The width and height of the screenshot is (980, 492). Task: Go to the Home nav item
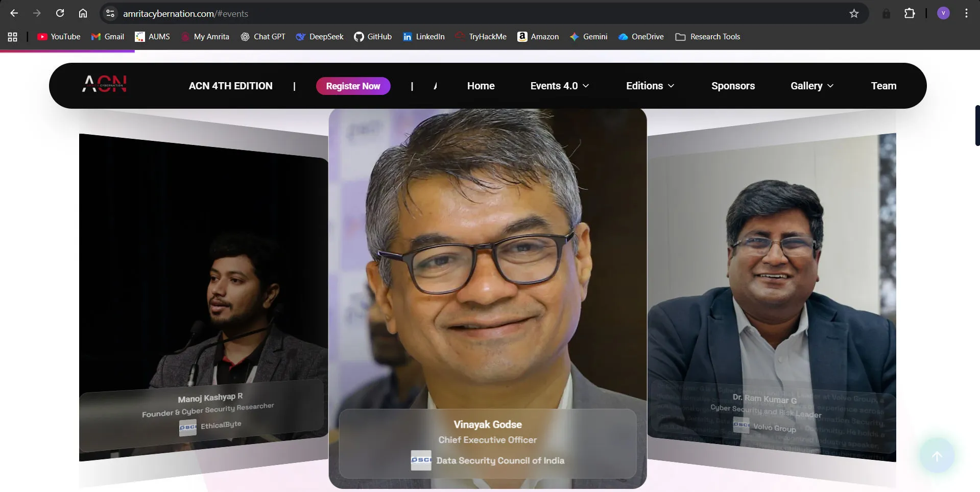[481, 86]
